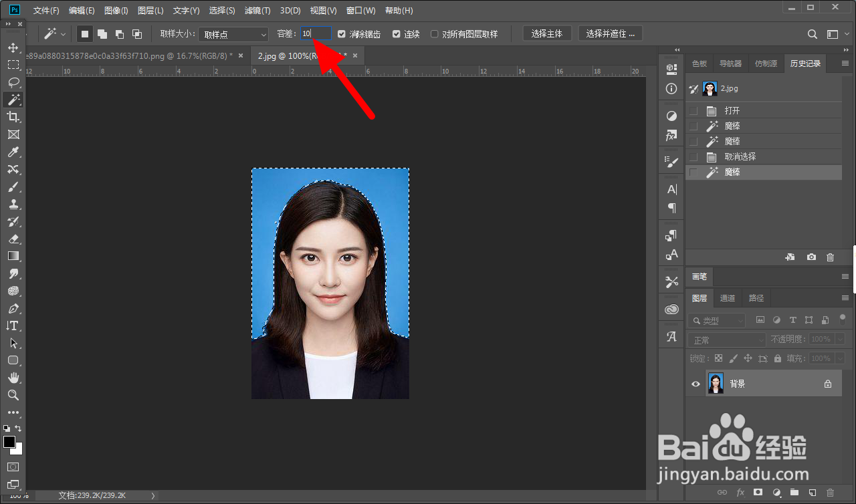This screenshot has width=856, height=504.
Task: Toggle the 消除锯齿 anti-alias checkbox
Action: pos(342,34)
